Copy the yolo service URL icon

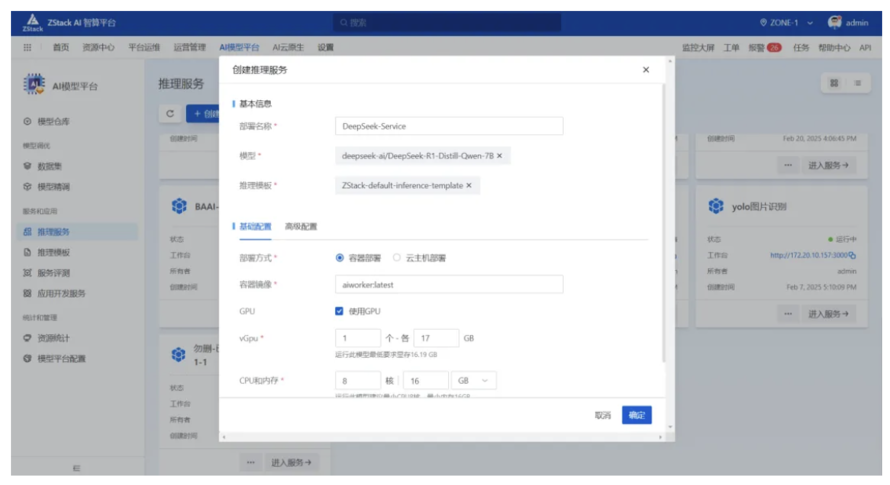coord(853,256)
